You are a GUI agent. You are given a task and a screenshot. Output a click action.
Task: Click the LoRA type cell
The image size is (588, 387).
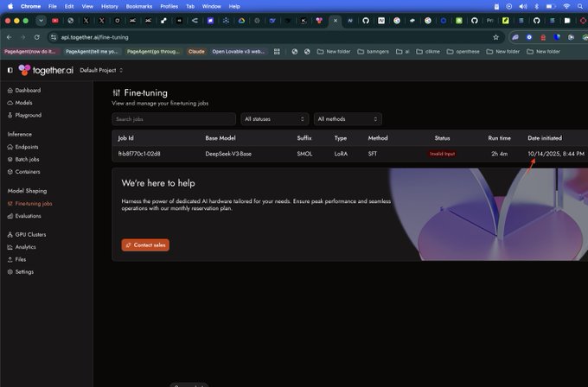click(341, 154)
